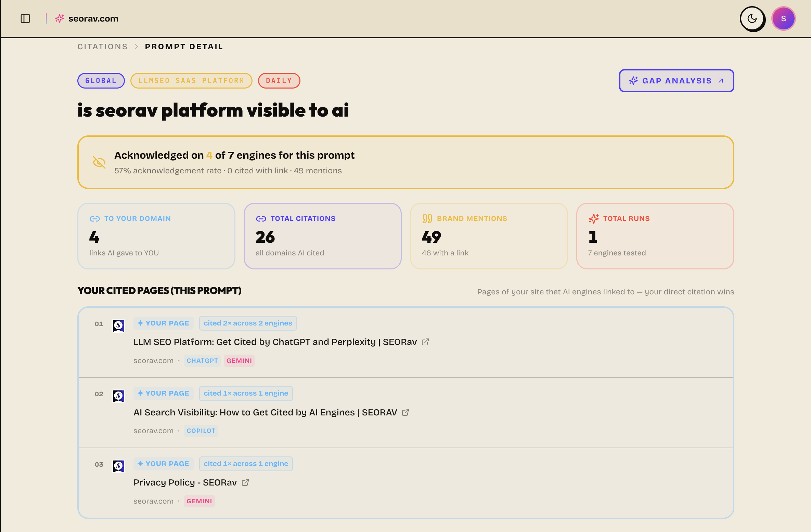Click the favicon of cited page 01
Viewport: 811px width, 532px height.
[x=118, y=325]
